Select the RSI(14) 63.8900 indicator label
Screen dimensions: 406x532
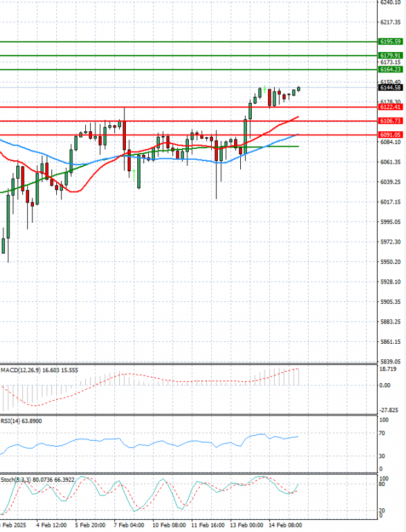(x=22, y=421)
